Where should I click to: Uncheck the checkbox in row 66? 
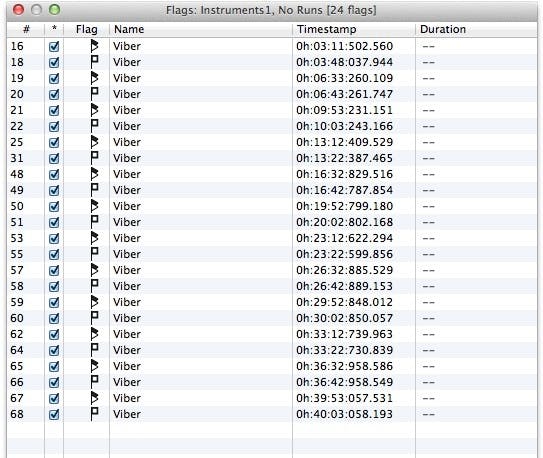(54, 382)
